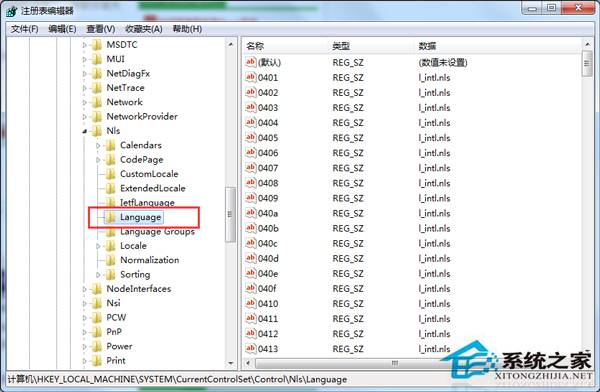The height and width of the screenshot is (392, 600).
Task: Open the 查看(V) menu
Action: 101,29
